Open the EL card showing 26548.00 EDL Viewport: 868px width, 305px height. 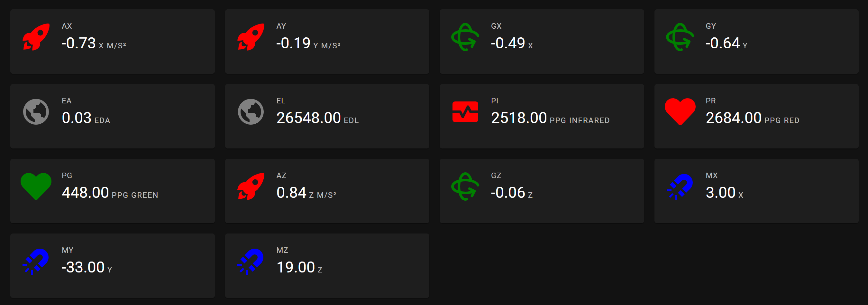(327, 116)
